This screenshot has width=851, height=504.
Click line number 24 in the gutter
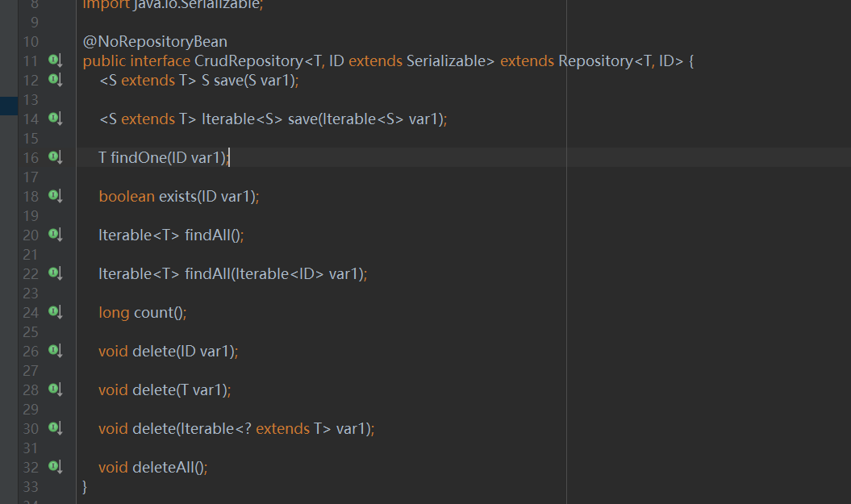(x=30, y=313)
